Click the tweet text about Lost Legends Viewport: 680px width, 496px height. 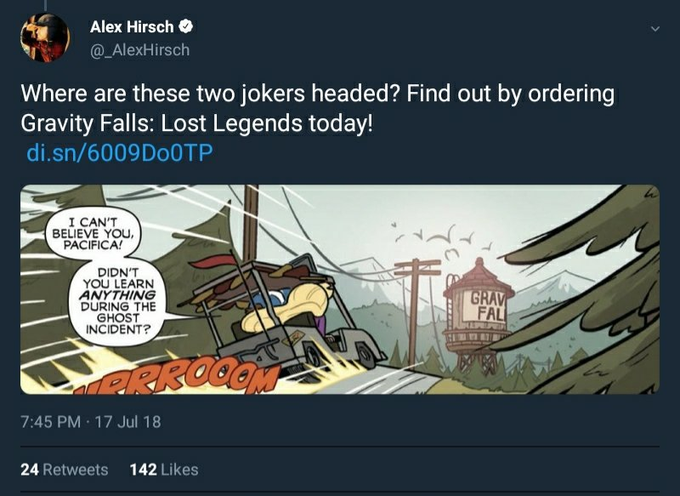(x=317, y=108)
